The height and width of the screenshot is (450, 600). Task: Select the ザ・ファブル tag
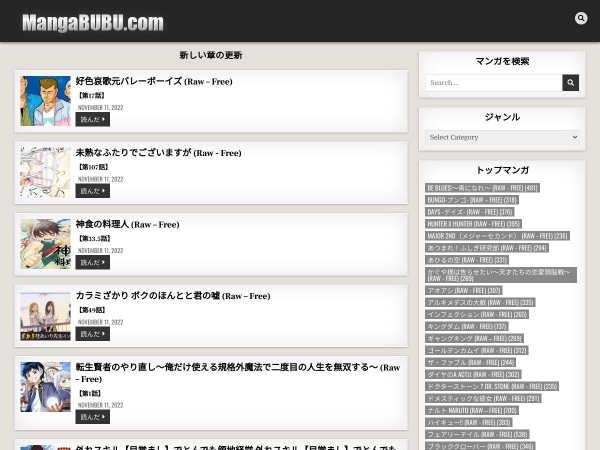470,362
